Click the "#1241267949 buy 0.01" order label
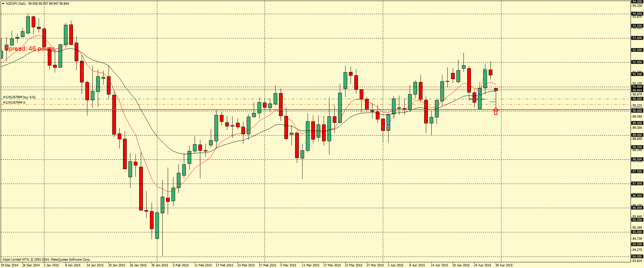 pos(19,97)
